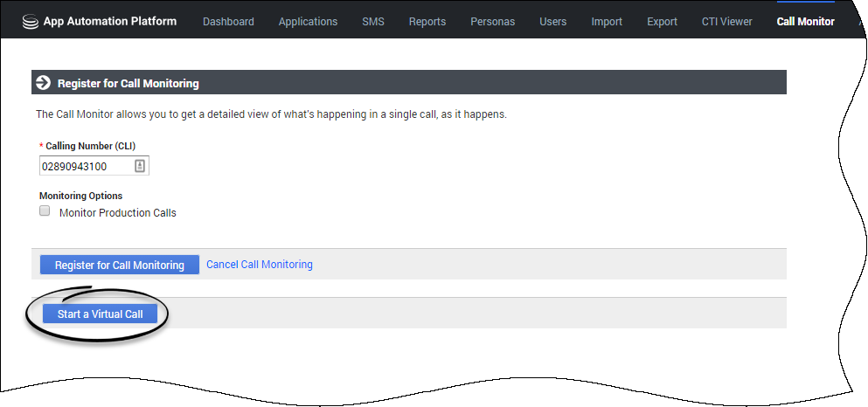Open the Dashboard menu

coord(228,22)
